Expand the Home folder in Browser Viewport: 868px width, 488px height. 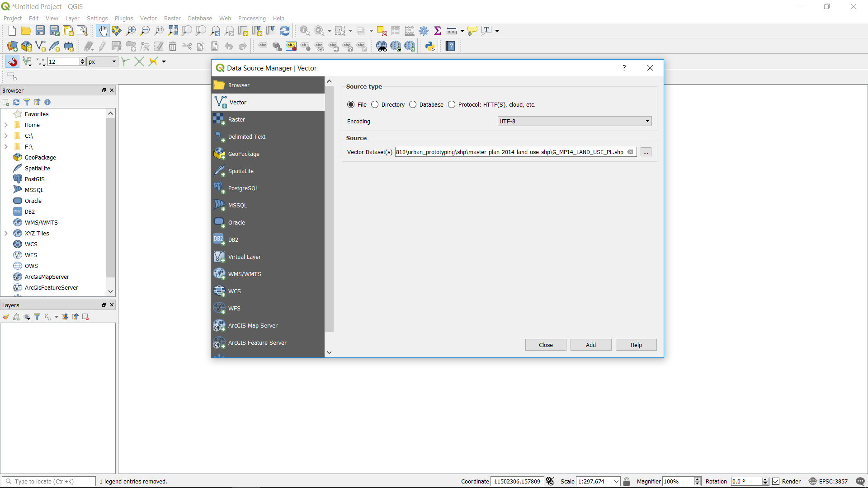coord(6,125)
